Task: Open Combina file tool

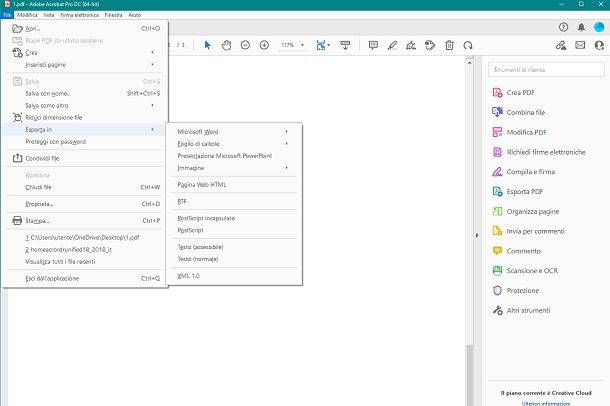Action: pyautogui.click(x=519, y=112)
